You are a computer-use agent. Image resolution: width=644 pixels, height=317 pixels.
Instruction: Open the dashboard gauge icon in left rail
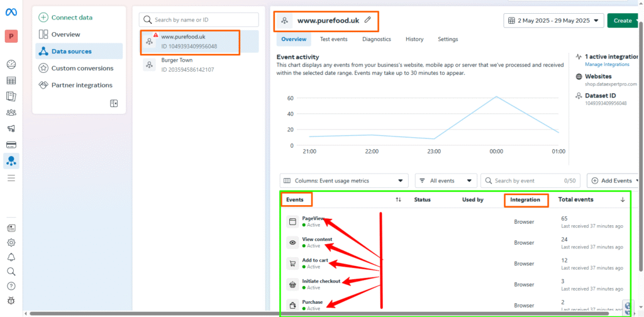(x=11, y=64)
